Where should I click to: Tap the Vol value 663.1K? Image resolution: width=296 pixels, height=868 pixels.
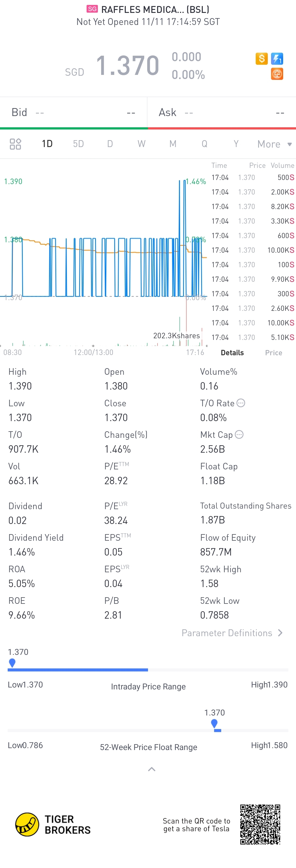coord(23,481)
